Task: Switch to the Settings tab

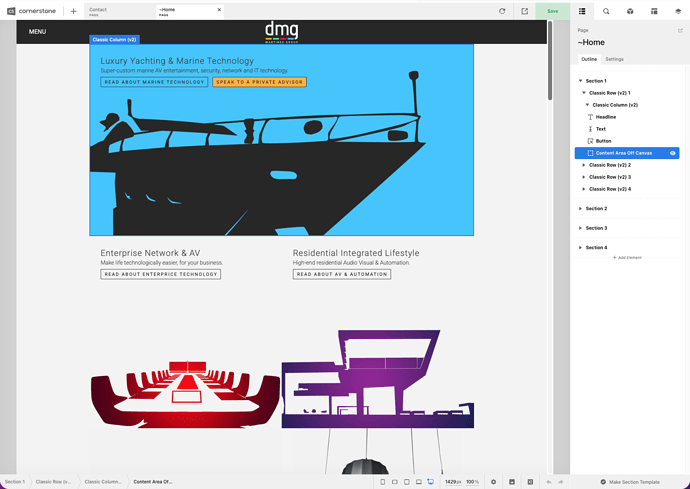Action: (614, 59)
